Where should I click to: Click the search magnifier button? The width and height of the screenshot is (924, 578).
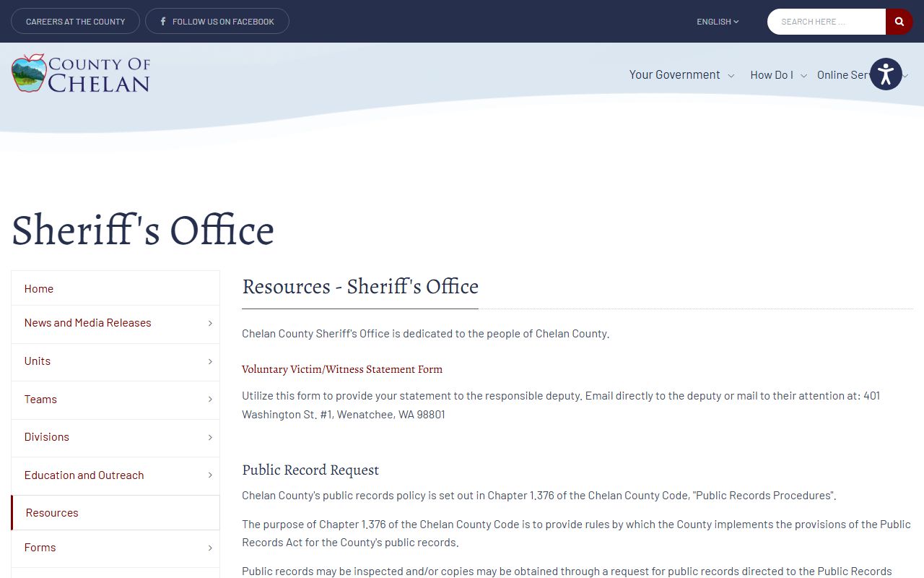(899, 22)
